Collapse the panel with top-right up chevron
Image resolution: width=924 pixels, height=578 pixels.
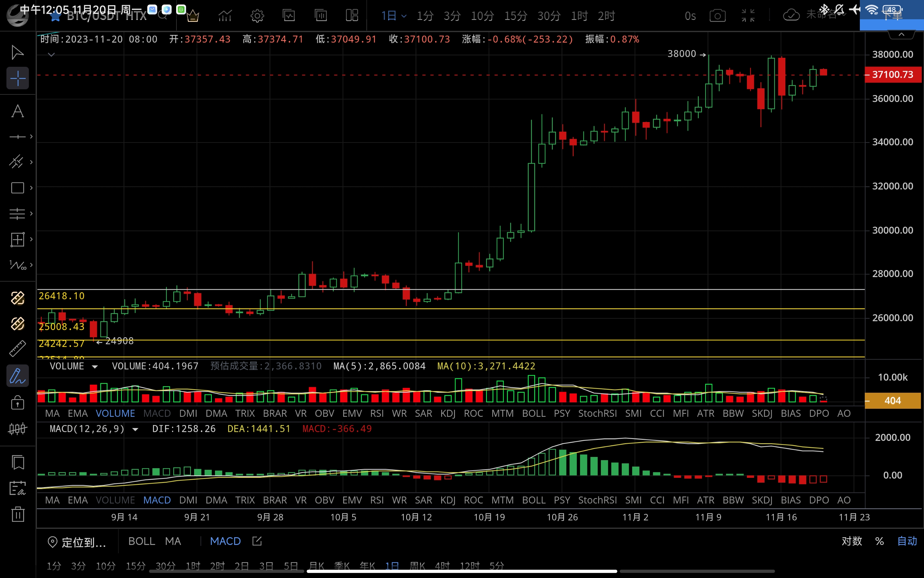(x=902, y=34)
